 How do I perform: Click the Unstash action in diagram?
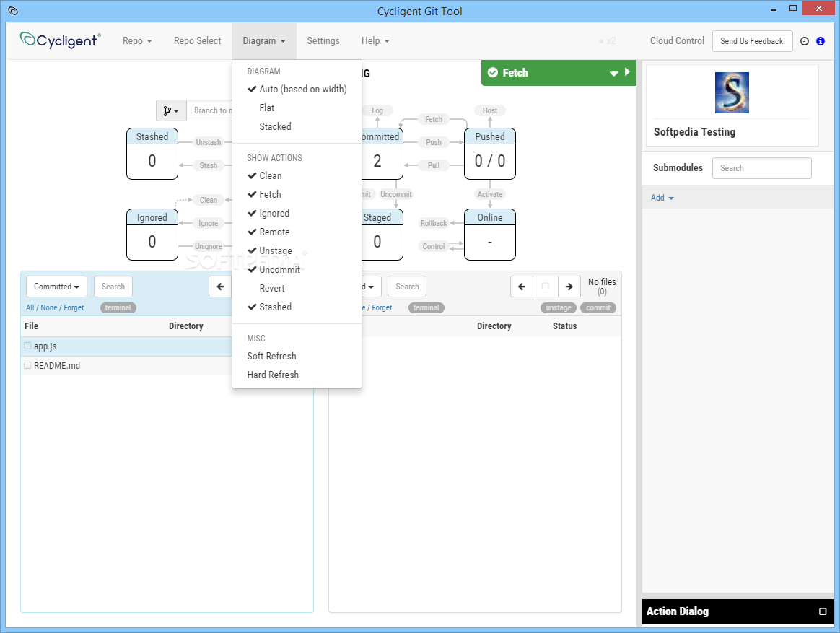209,142
